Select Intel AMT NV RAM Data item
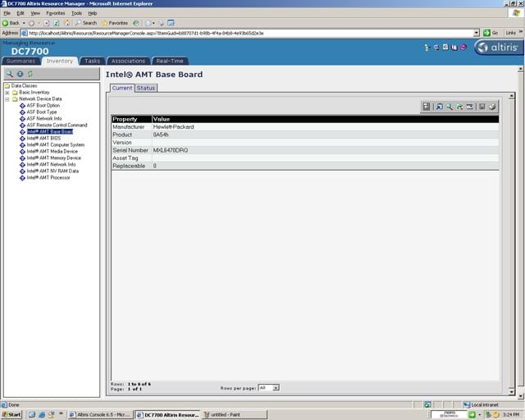The height and width of the screenshot is (420, 525). pyautogui.click(x=52, y=171)
